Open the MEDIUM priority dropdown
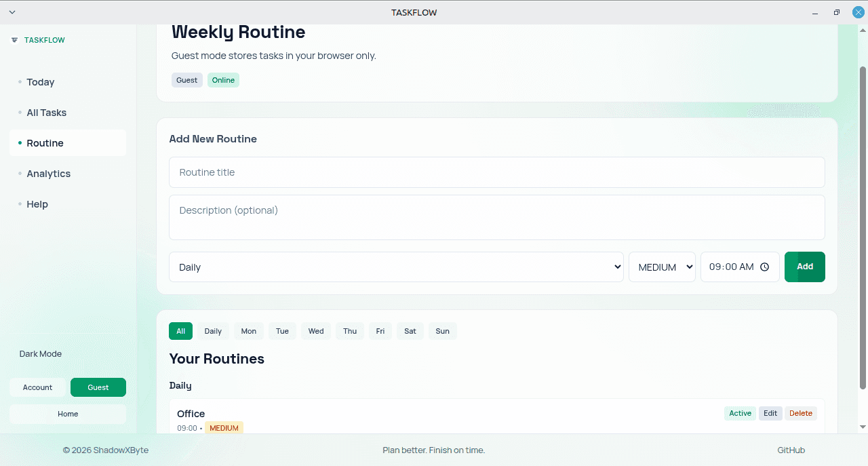 [x=662, y=267]
